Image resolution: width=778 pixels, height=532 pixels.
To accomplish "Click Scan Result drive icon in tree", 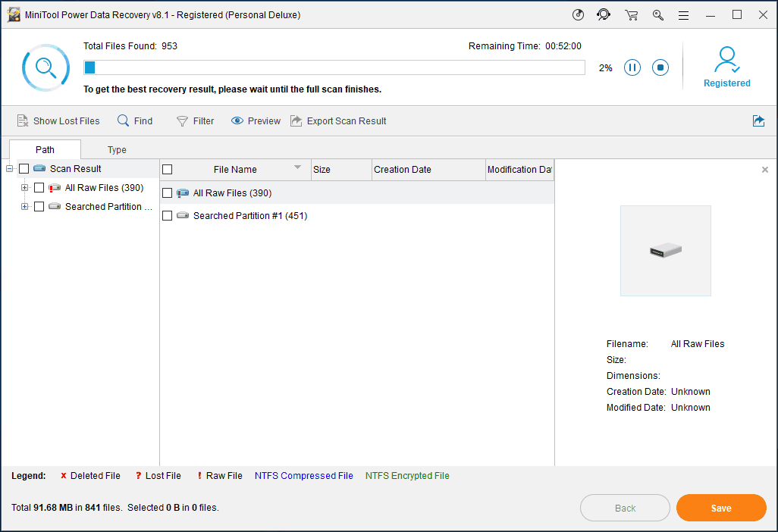I will coord(39,168).
